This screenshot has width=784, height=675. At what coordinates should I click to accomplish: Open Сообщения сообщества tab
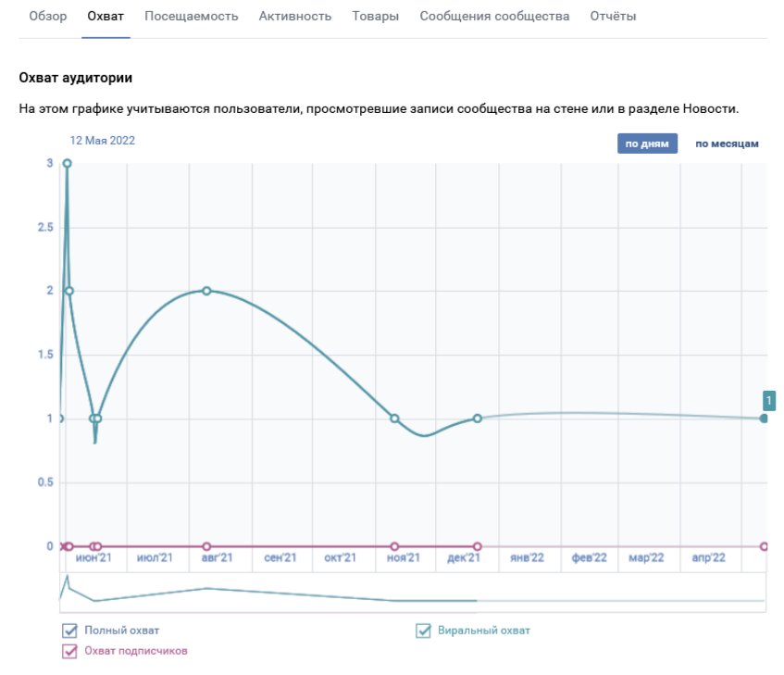coord(494,17)
